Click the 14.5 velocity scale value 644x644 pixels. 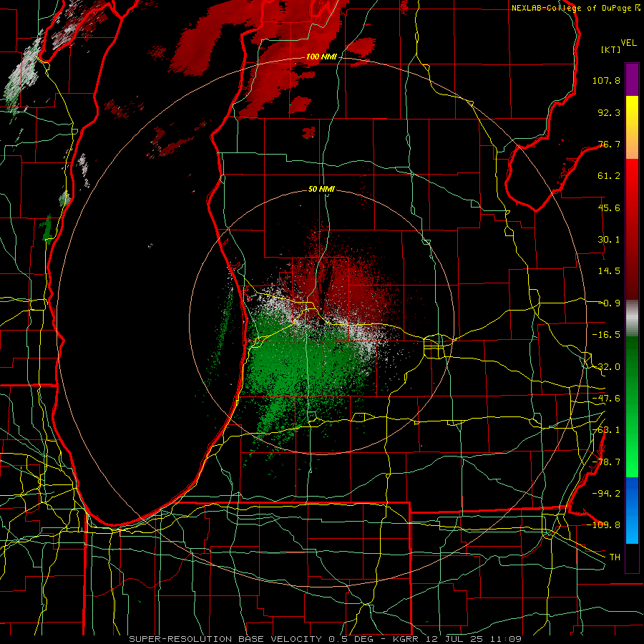(609, 271)
